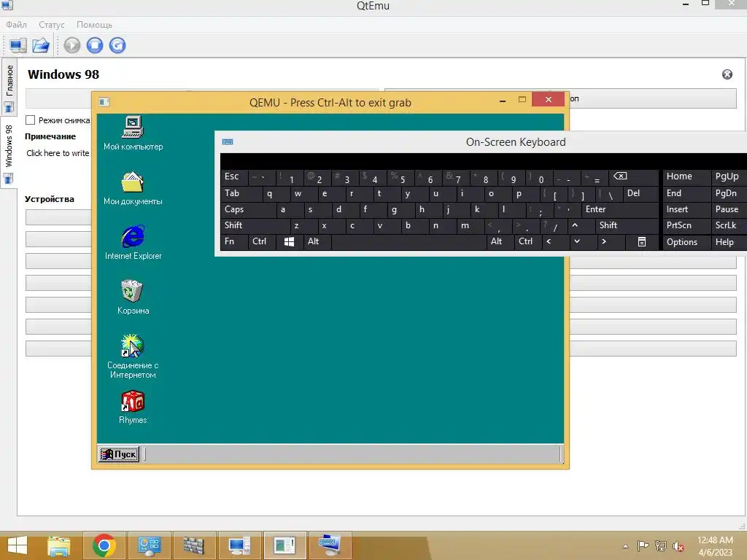Click the Pause key on On-Screen Keyboard
This screenshot has height=560, width=747.
click(x=729, y=209)
